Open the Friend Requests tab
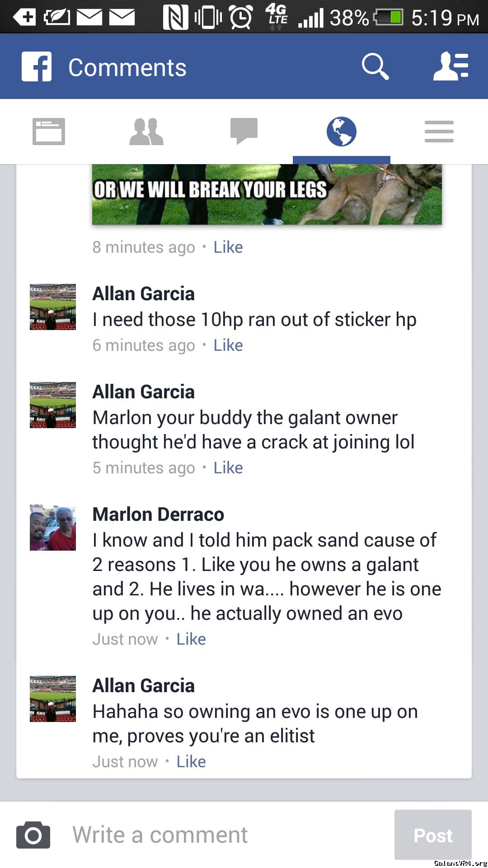Viewport: 488px width, 868px height. coord(146,132)
